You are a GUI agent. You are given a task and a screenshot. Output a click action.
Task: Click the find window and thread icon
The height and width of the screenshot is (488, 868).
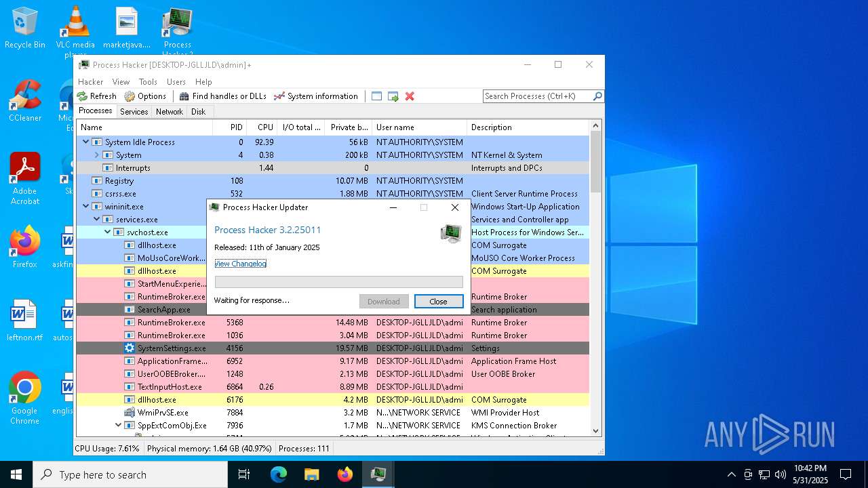pos(393,96)
